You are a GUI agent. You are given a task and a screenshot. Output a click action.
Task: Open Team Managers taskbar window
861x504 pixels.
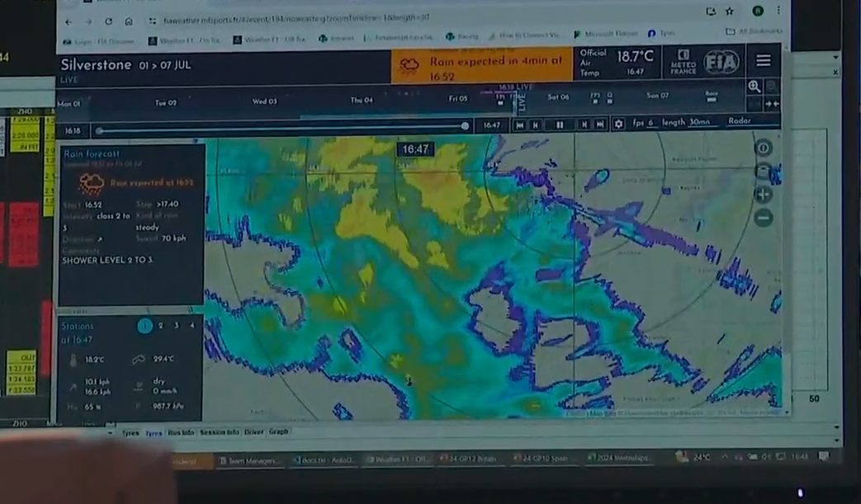250,460
